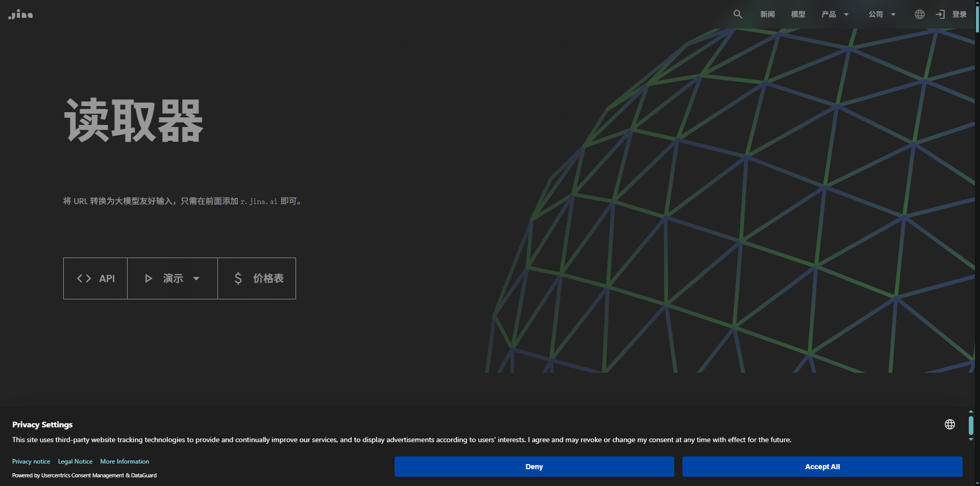This screenshot has width=980, height=486.
Task: Click 登录 to sign in
Action: [x=959, y=14]
